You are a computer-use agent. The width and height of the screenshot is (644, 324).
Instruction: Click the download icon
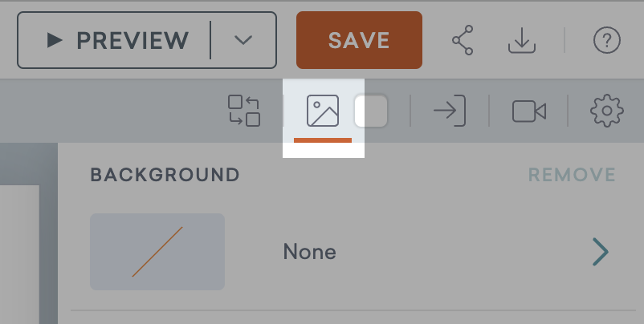(x=521, y=40)
